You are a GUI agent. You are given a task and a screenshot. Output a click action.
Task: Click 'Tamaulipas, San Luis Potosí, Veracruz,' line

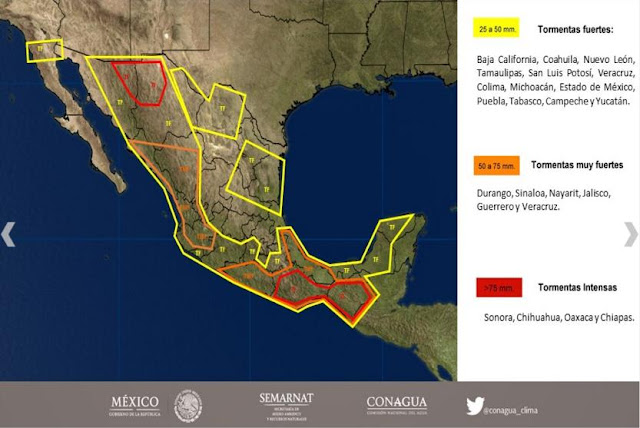(x=556, y=73)
